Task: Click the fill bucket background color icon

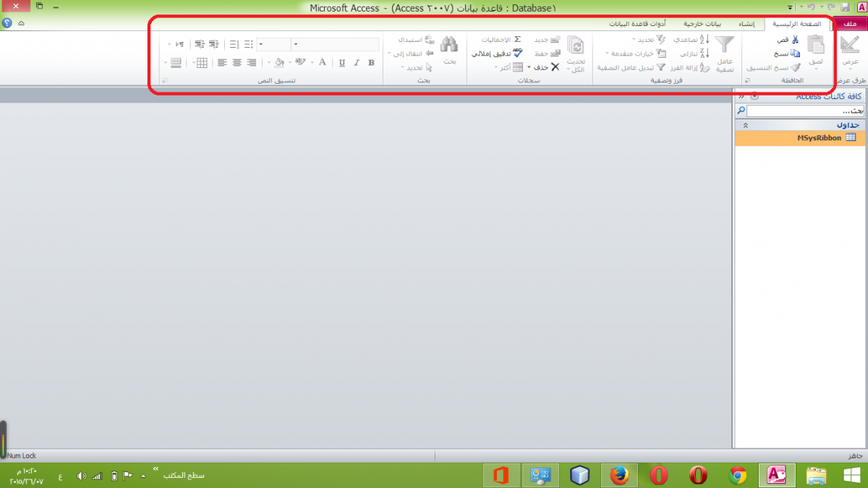Action: click(x=279, y=63)
